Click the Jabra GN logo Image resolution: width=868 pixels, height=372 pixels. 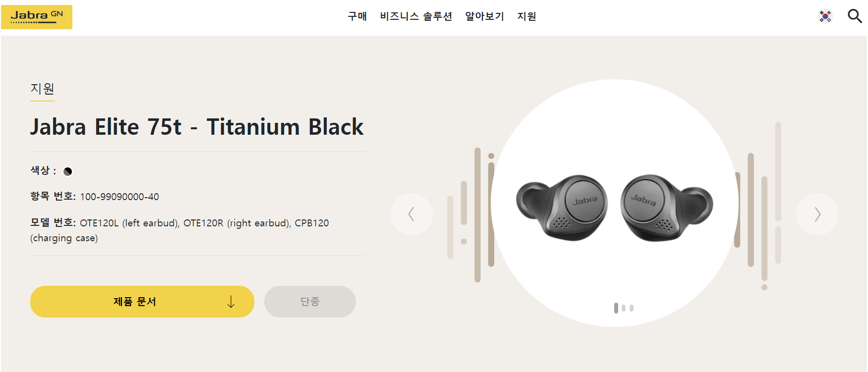[x=36, y=16]
